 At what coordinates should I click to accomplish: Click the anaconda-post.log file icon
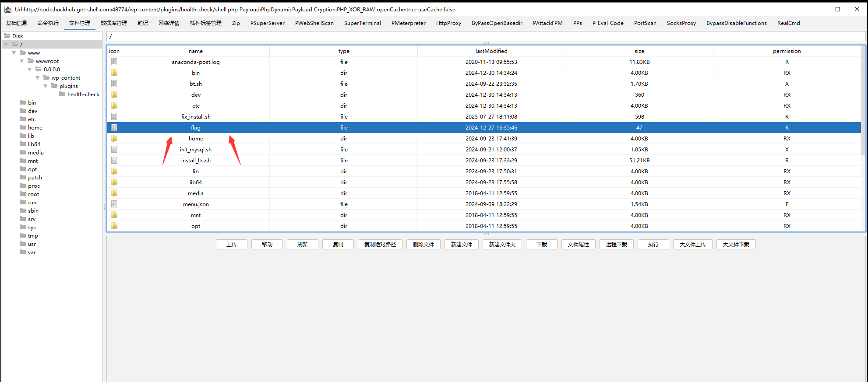[114, 62]
